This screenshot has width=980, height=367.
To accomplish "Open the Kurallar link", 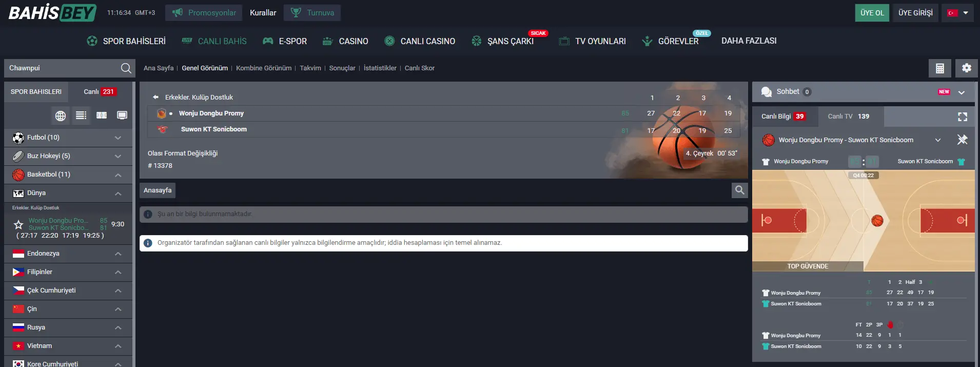I will [263, 13].
